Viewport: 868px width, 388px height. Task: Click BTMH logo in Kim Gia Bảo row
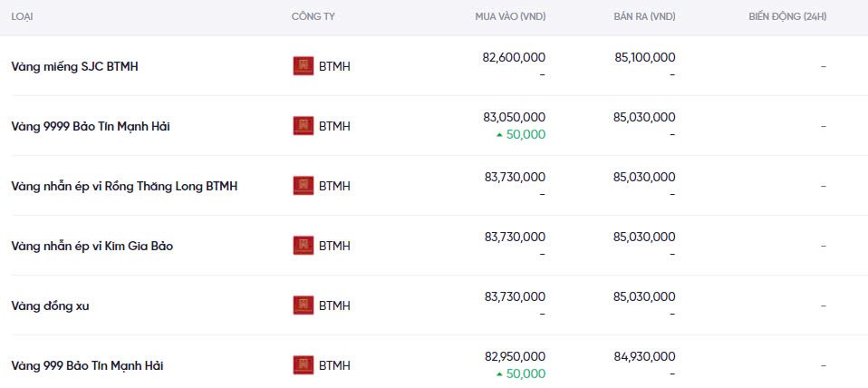[x=304, y=246]
